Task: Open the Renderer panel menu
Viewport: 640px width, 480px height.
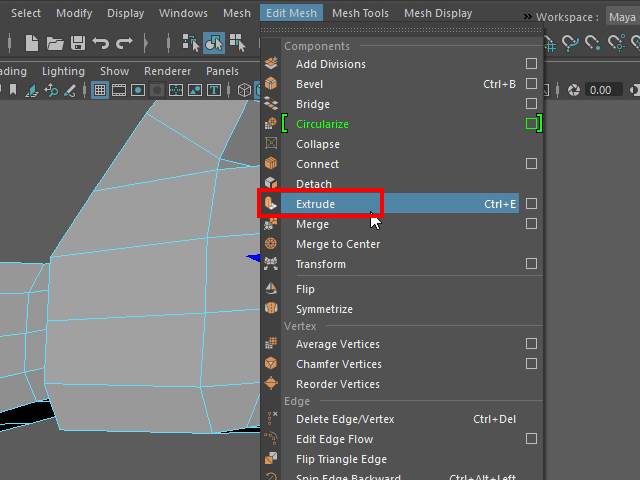Action: [x=167, y=71]
